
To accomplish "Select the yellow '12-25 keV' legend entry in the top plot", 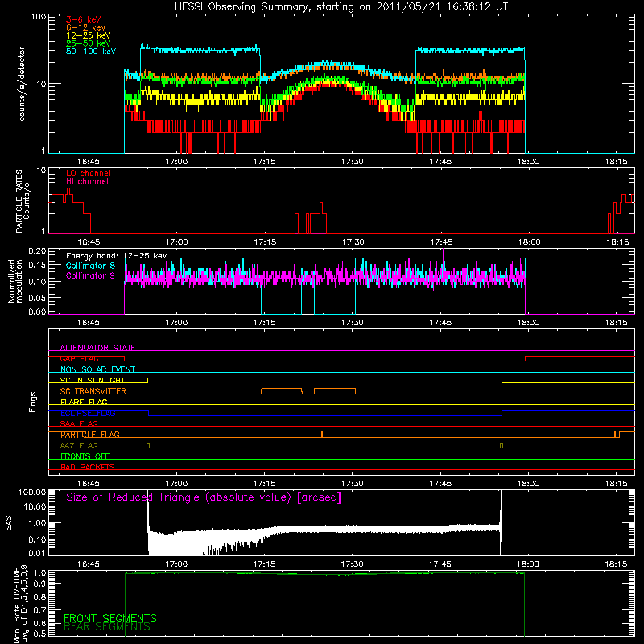I will pyautogui.click(x=89, y=35).
